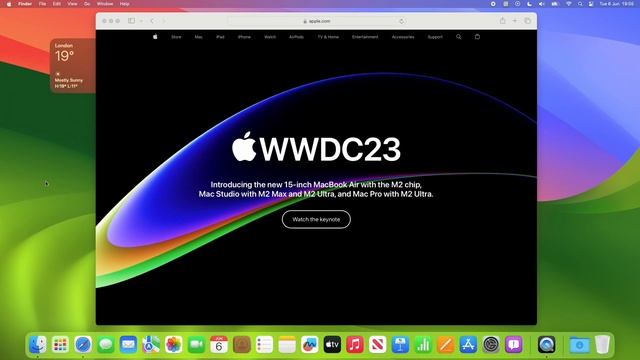Screen dimensions: 640x360
Task: Open the Downloads folder in Dock
Action: (580, 344)
